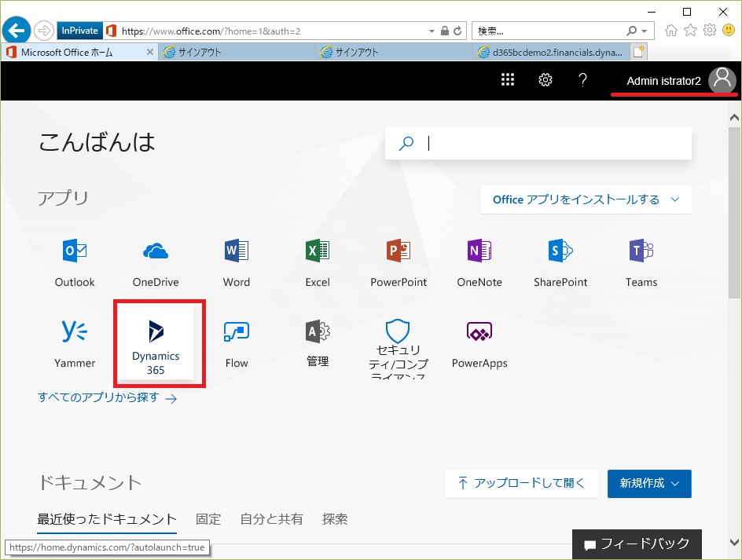Image resolution: width=742 pixels, height=560 pixels.
Task: Launch PowerApps
Action: 479,343
